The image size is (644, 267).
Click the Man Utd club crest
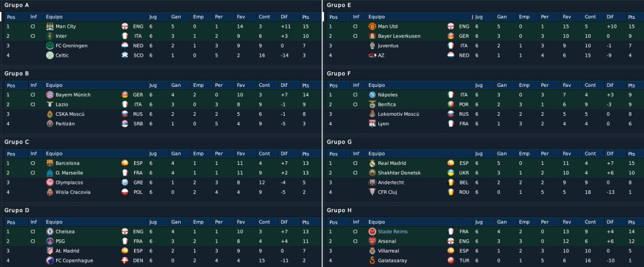372,26
